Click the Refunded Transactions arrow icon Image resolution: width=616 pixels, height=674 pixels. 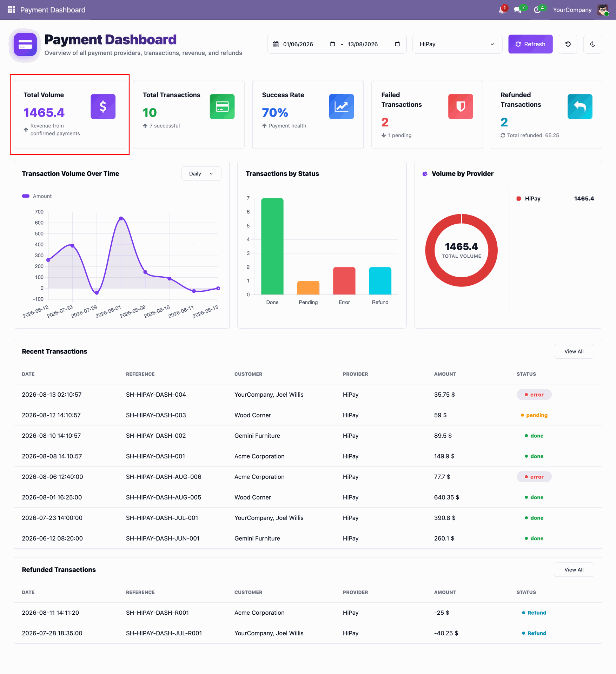(580, 106)
